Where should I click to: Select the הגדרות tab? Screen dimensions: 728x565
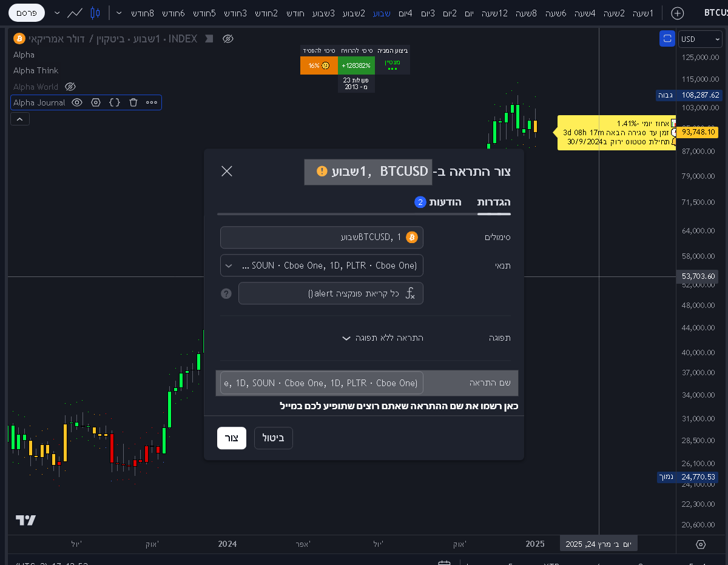[493, 202]
